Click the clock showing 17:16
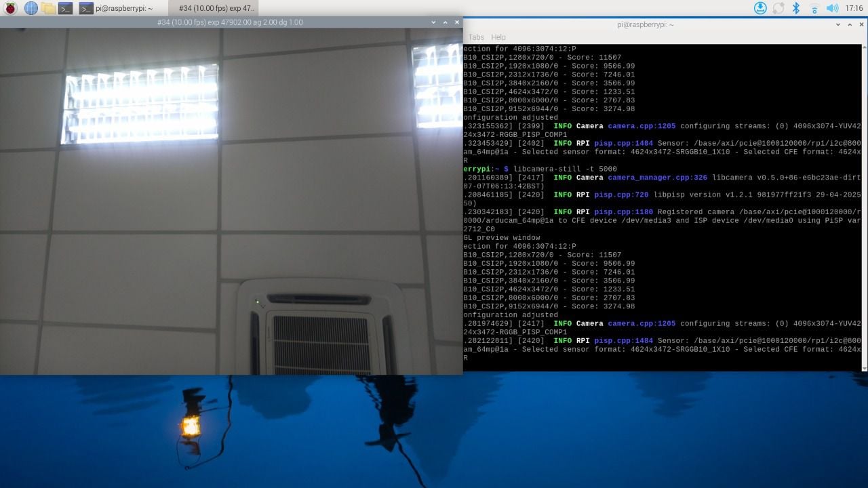The image size is (868, 488). (x=854, y=8)
